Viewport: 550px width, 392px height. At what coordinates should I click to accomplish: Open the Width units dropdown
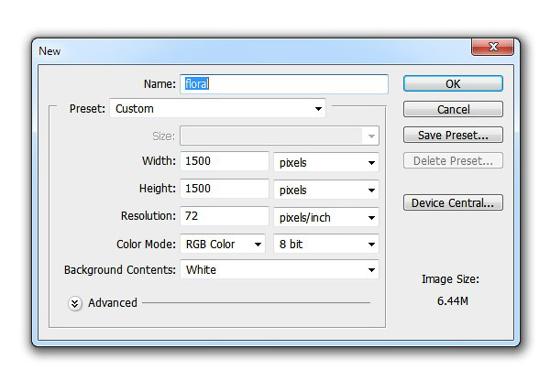point(326,162)
